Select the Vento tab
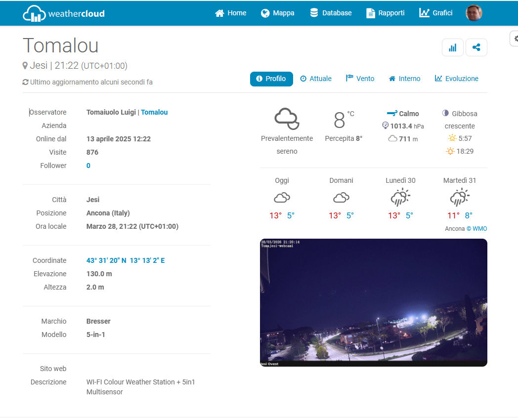The image size is (518, 420). pyautogui.click(x=360, y=79)
